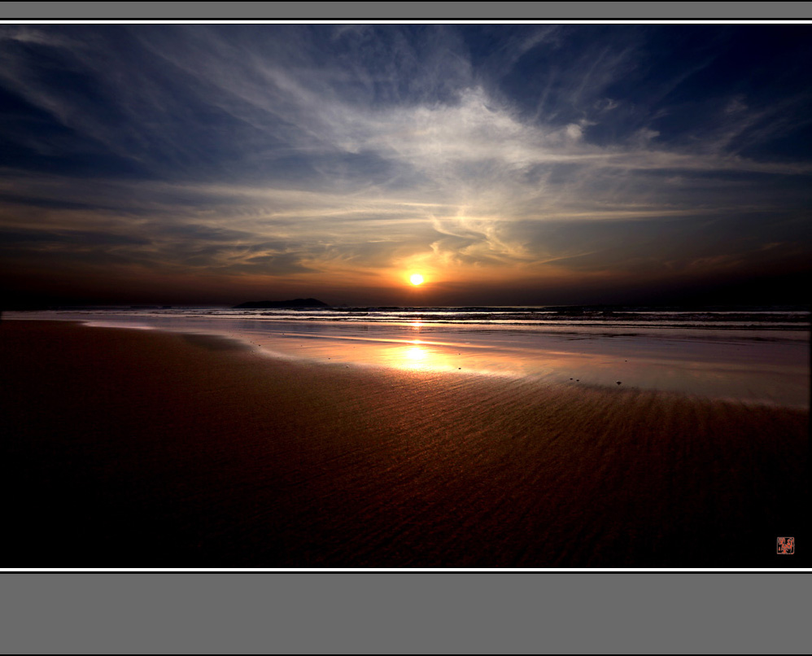Click the displayed sunset beach photo
The image size is (812, 656).
coord(405,296)
